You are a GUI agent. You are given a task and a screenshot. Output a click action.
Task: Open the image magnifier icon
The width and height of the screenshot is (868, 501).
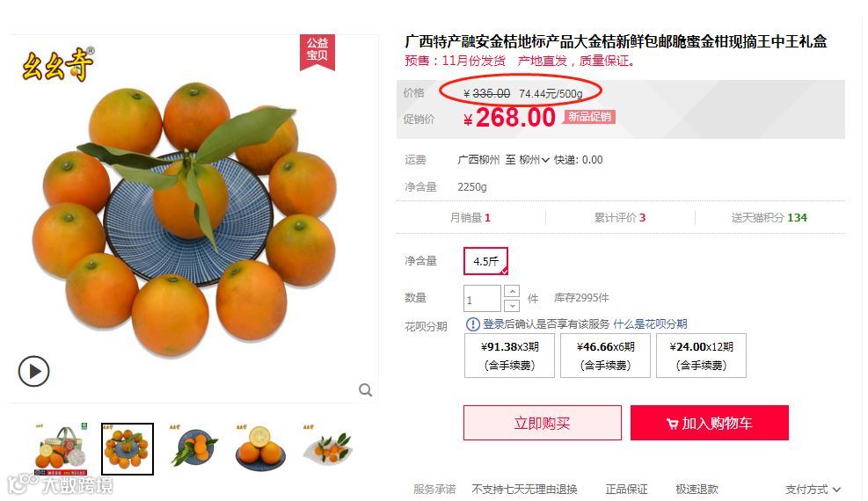365,390
